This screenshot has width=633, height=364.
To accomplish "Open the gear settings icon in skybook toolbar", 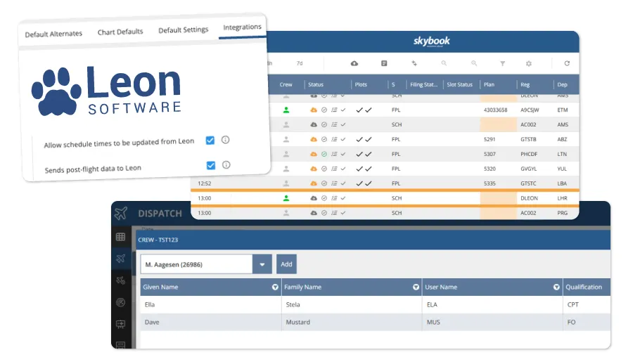I will [x=529, y=63].
